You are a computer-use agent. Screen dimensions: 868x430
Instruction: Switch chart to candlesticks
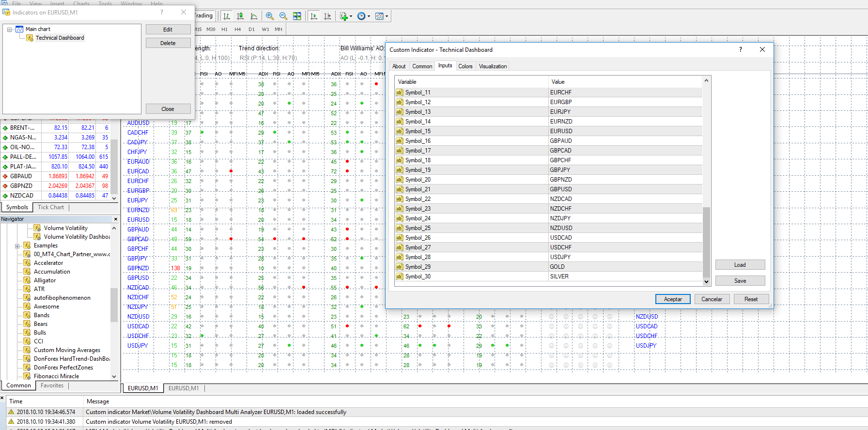coord(240,16)
